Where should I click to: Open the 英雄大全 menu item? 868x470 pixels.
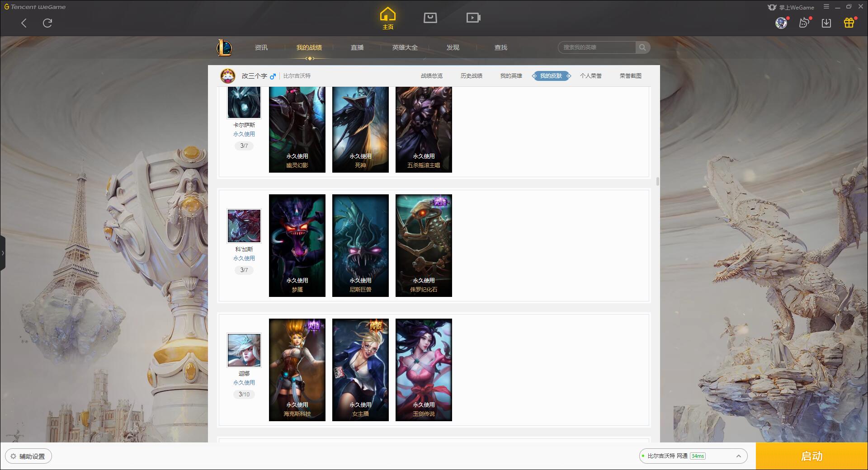coord(405,47)
